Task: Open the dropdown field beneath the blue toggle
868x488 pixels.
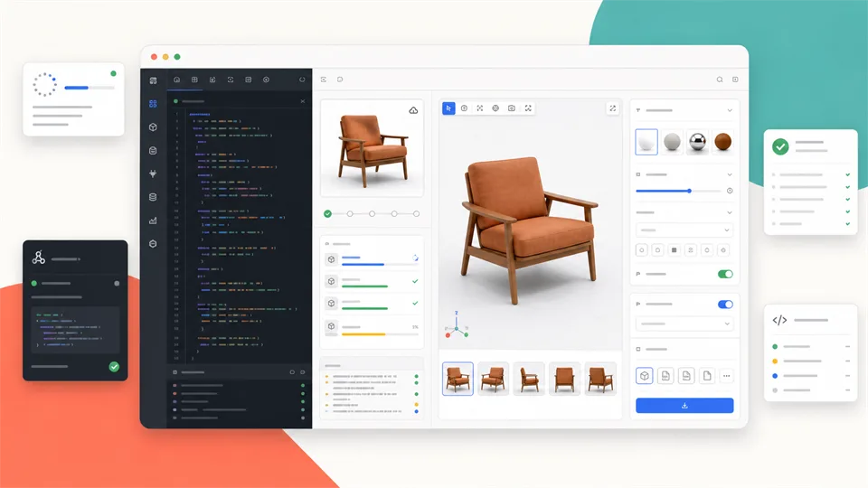Action: pos(684,324)
